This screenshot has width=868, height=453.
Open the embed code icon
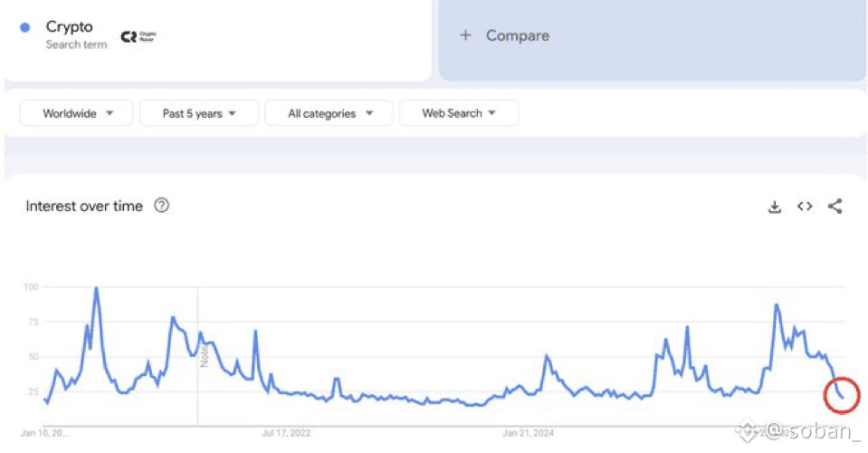805,207
